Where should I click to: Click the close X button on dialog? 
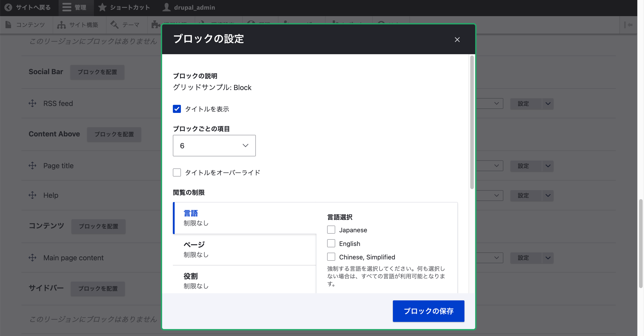tap(457, 39)
